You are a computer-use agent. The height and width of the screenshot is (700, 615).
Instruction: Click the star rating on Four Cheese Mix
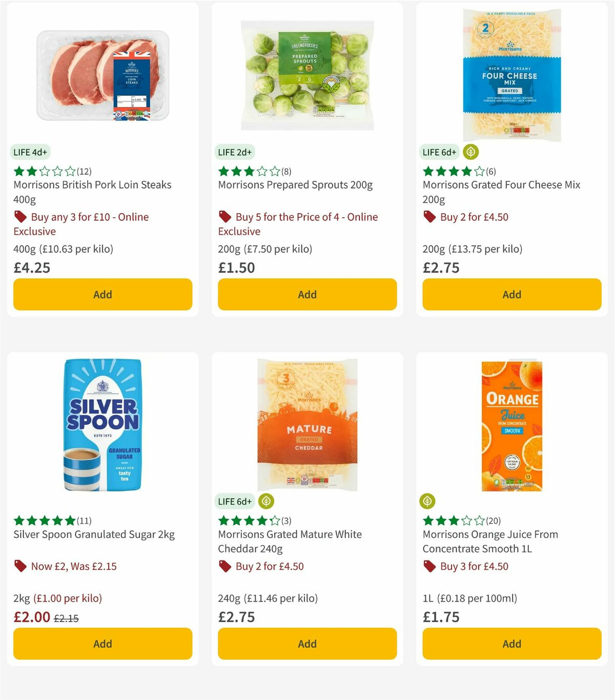point(450,172)
